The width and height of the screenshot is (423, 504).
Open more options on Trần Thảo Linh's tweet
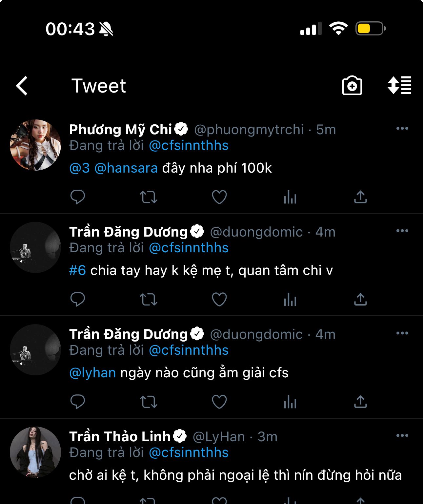(x=402, y=435)
